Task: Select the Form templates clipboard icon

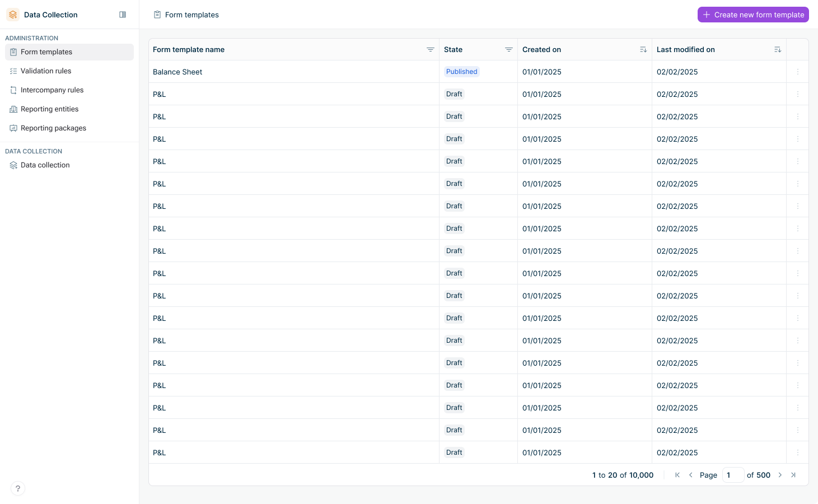Action: (13, 52)
